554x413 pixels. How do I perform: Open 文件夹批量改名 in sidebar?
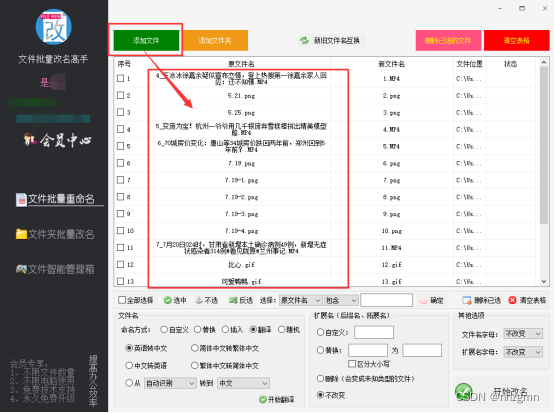pyautogui.click(x=55, y=234)
